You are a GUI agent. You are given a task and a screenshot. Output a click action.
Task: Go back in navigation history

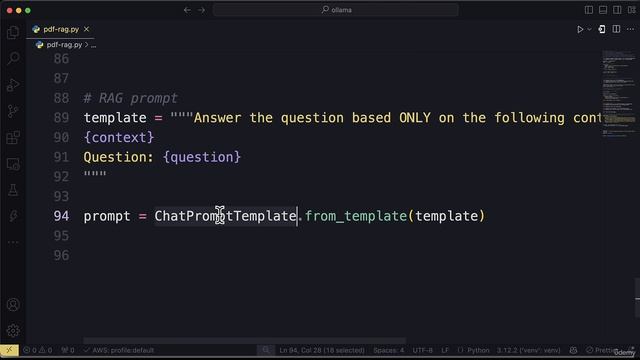[187, 10]
